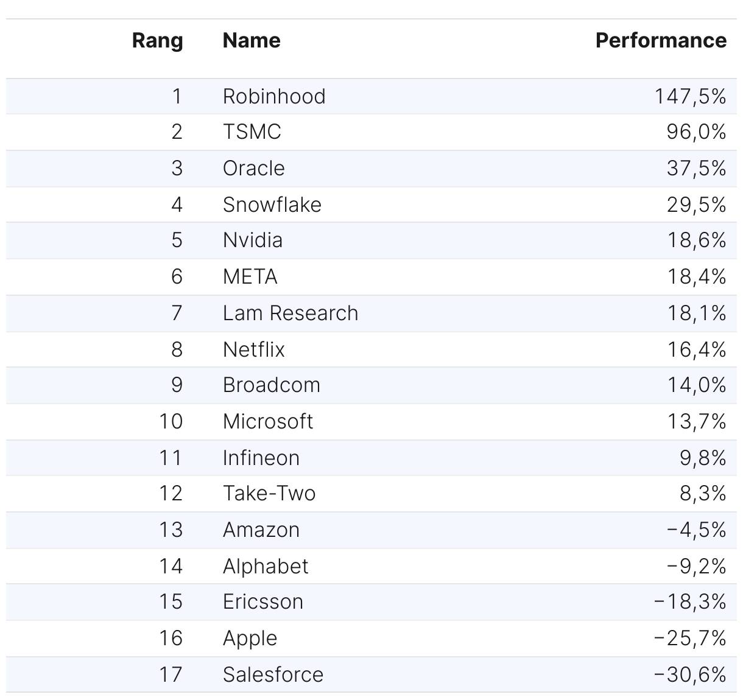Screen dimensions: 743x700
Task: Click Microsoft in the ranking table
Action: pos(268,421)
